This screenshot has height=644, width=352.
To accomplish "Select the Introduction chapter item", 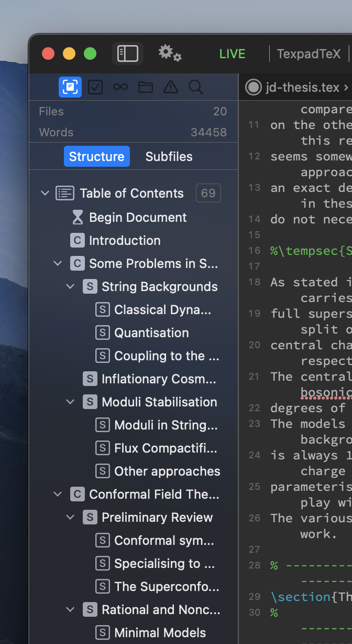I will [x=125, y=241].
